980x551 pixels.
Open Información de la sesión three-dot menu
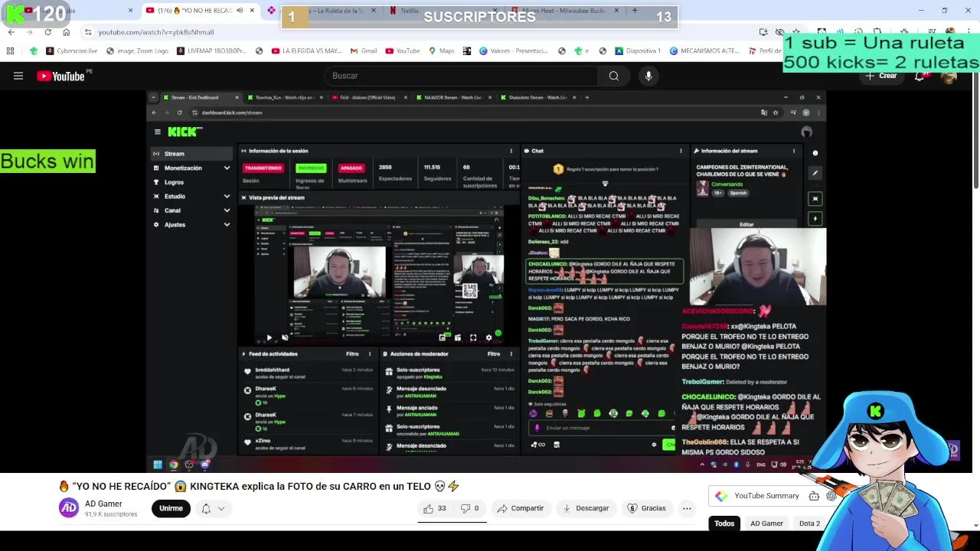[x=511, y=151]
